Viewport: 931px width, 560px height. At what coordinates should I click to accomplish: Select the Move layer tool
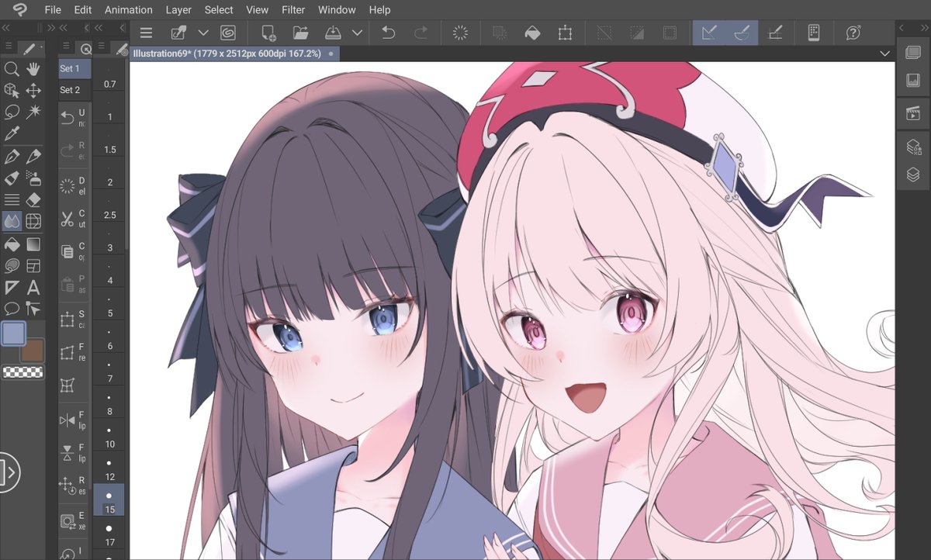33,91
